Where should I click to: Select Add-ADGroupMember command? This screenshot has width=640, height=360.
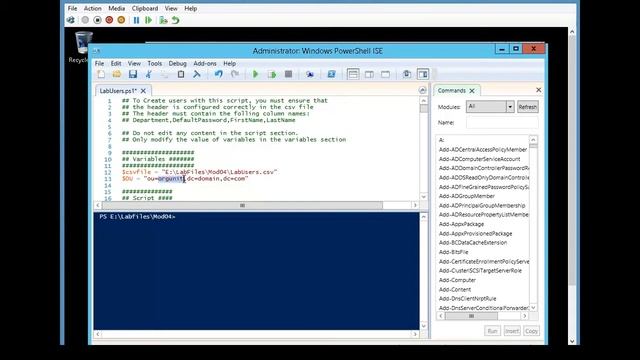pyautogui.click(x=467, y=196)
